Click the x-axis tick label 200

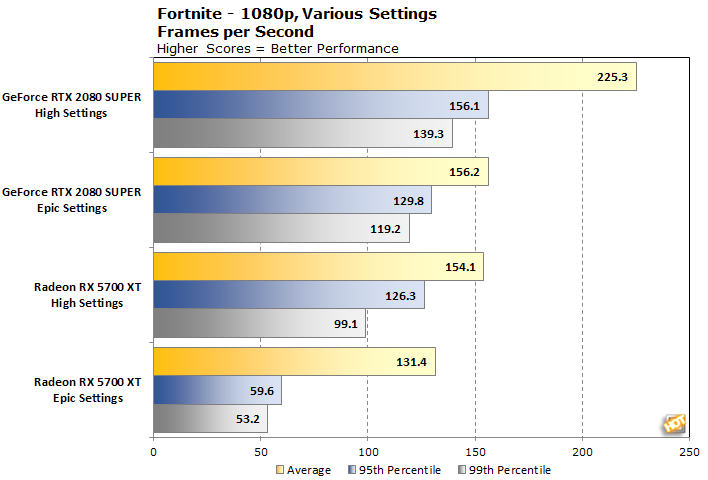coord(582,452)
